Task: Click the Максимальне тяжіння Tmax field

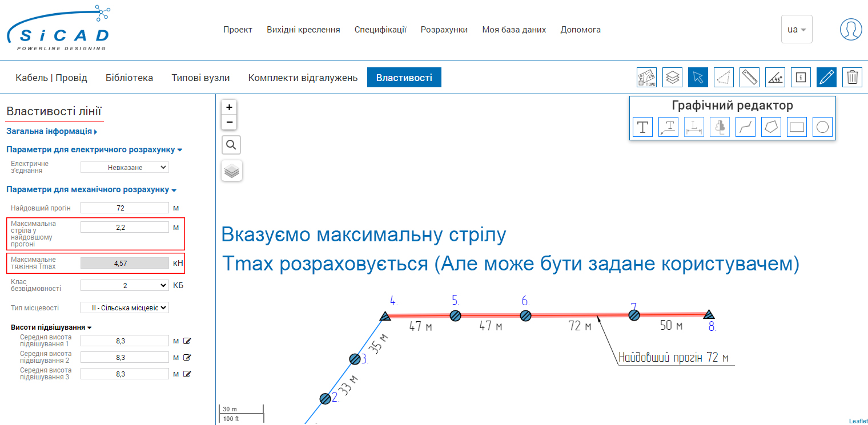Action: [x=124, y=263]
